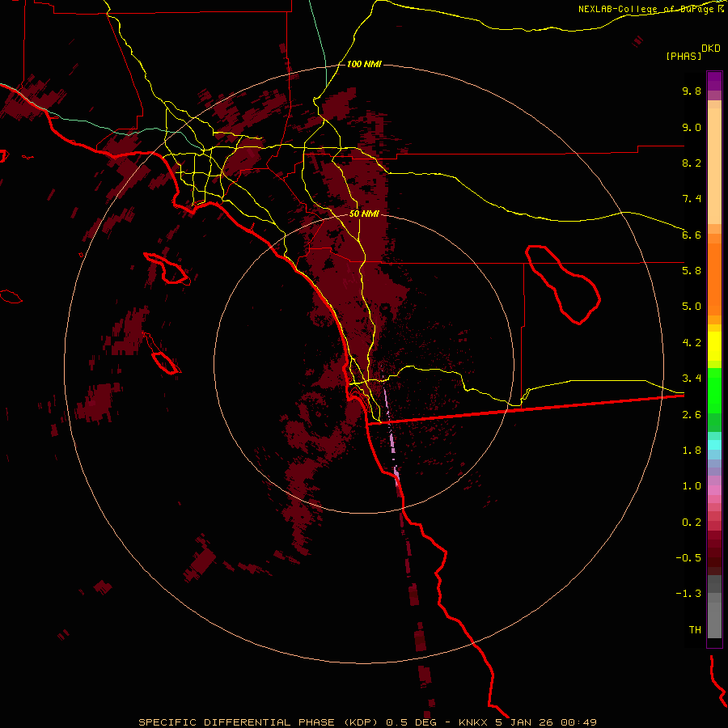Select the 5.0 scale label

click(x=692, y=307)
